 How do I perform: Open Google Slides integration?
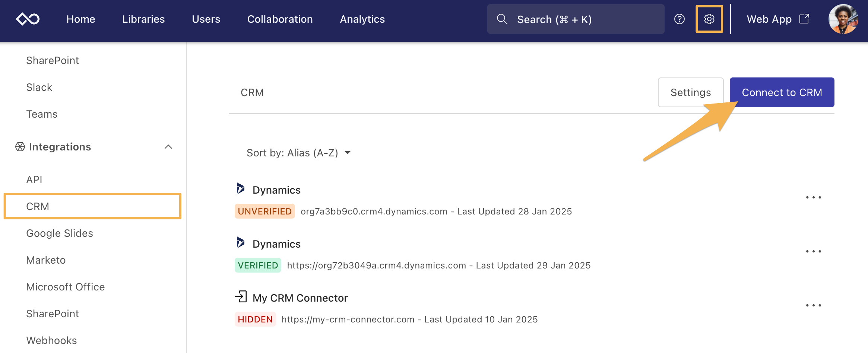coord(60,233)
